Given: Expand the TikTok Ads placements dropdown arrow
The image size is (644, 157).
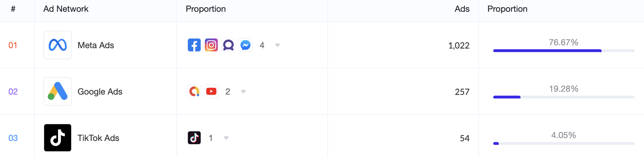Looking at the screenshot, I should (x=226, y=138).
